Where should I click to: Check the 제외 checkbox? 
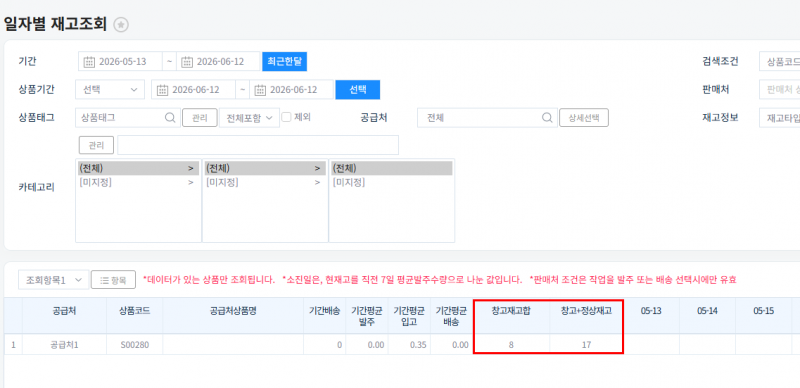pyautogui.click(x=286, y=117)
